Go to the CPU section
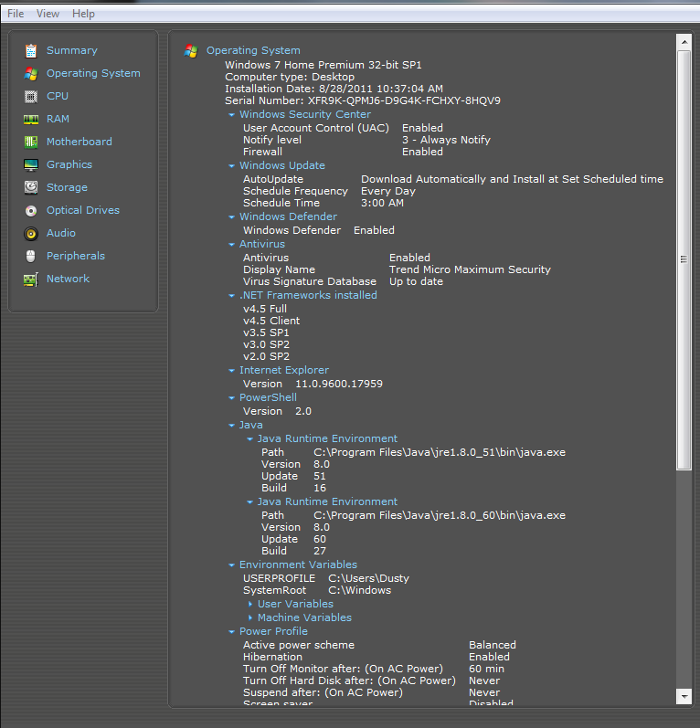The height and width of the screenshot is (728, 700). (x=58, y=96)
